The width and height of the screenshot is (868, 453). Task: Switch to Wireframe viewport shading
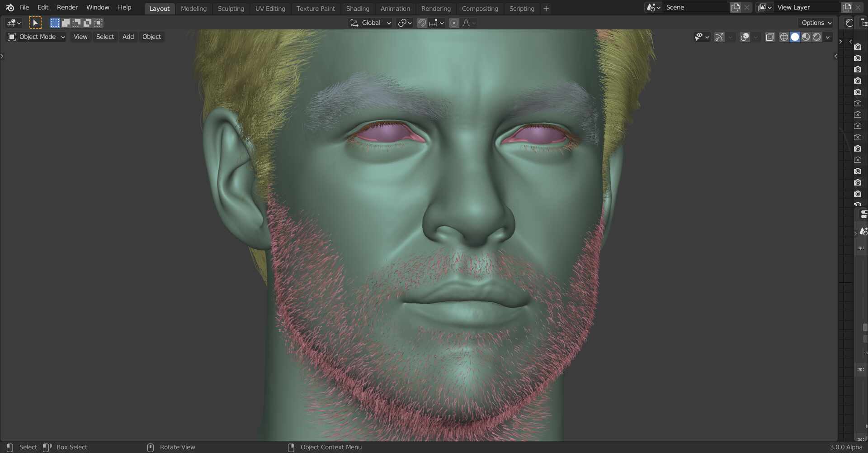coord(784,37)
